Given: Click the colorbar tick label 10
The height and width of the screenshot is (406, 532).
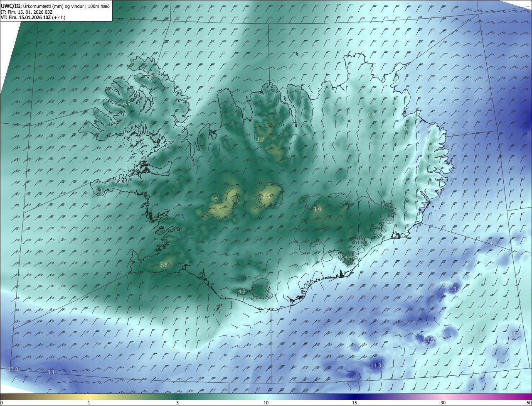Looking at the screenshot, I should (x=266, y=403).
